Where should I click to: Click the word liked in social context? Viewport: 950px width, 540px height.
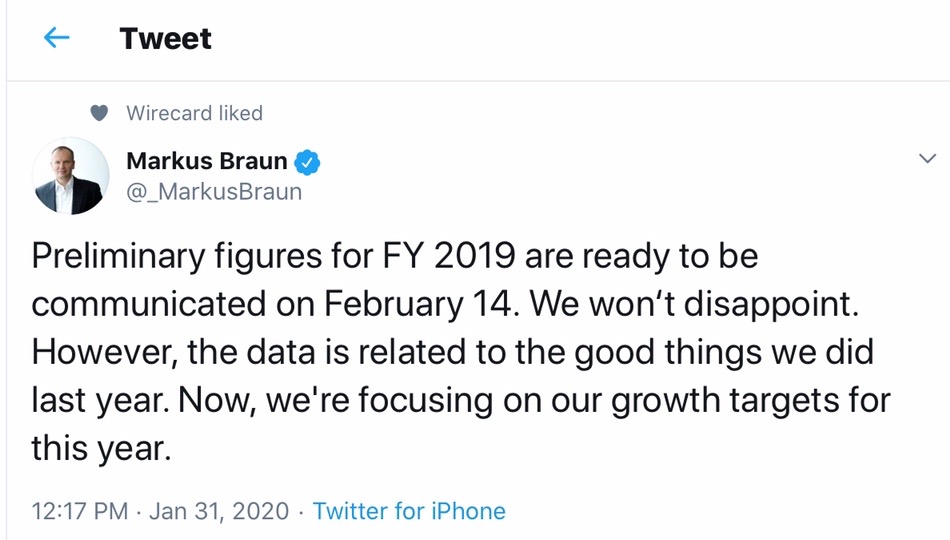(240, 114)
